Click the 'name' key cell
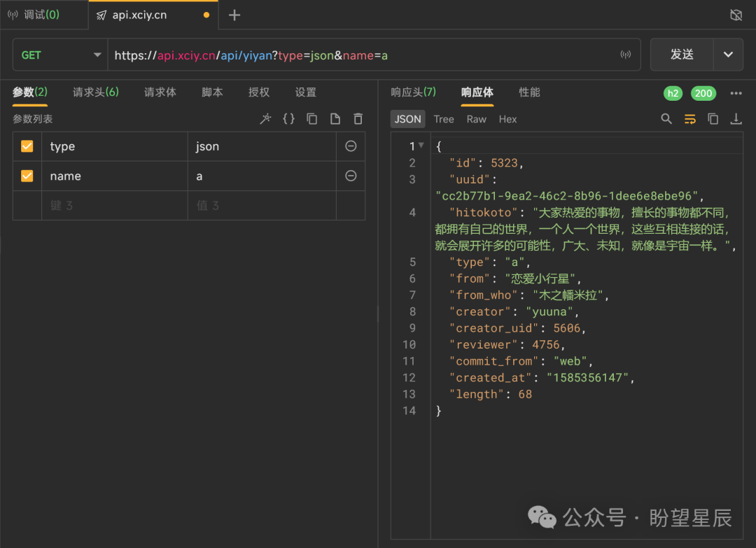Viewport: 756px width, 548px height. 115,176
